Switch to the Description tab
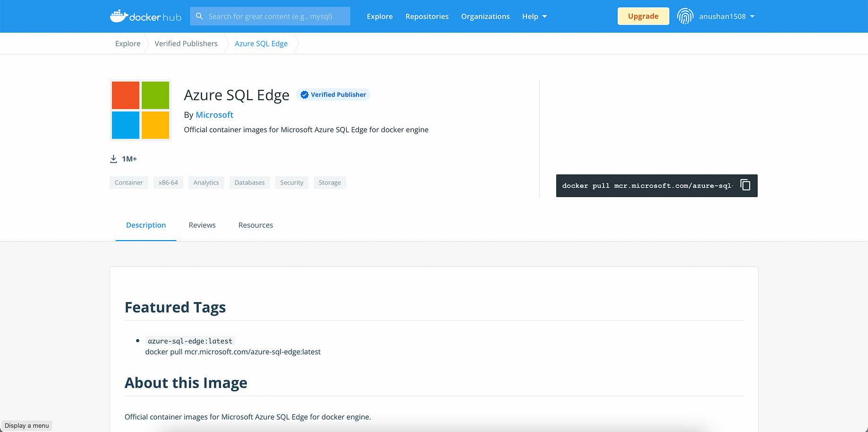 146,225
